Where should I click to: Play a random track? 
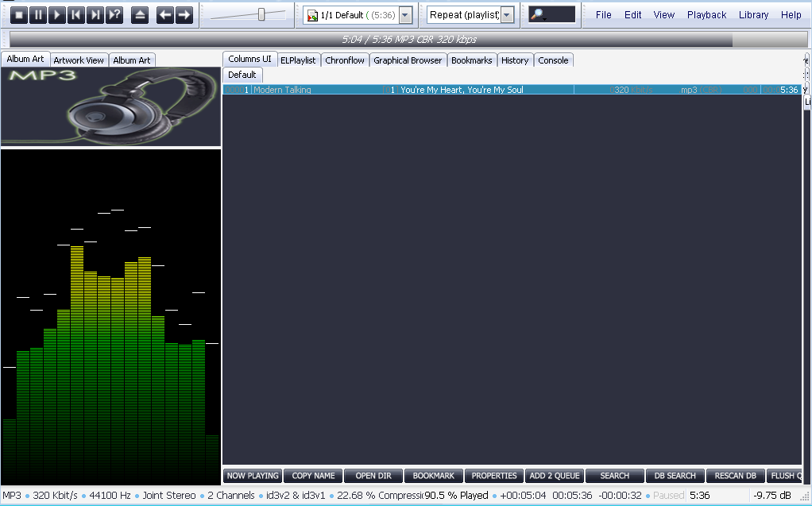(x=114, y=14)
